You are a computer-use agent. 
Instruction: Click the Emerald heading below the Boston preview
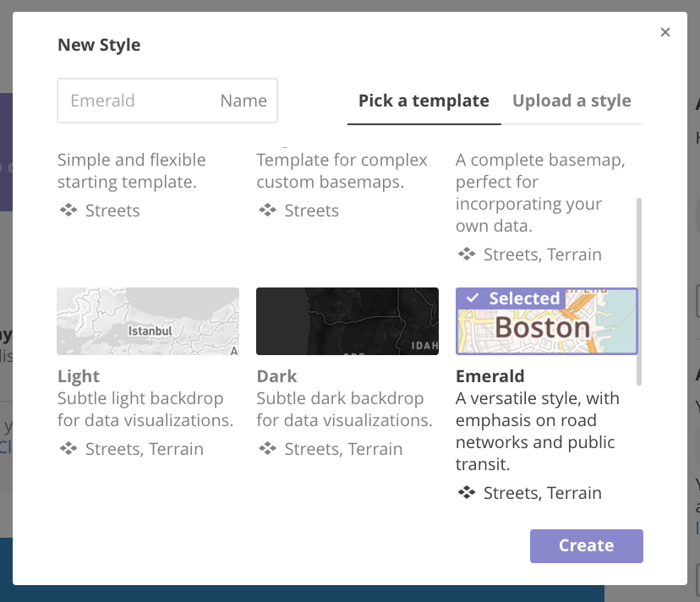tap(490, 376)
